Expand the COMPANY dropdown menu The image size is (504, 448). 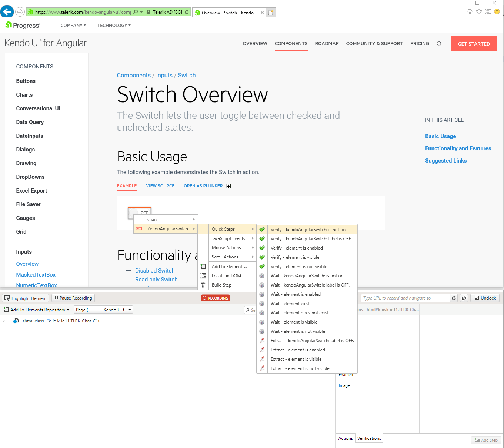(x=73, y=26)
